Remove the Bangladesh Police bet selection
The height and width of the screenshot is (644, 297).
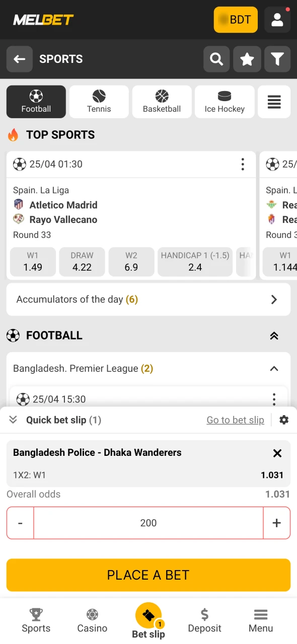277,453
